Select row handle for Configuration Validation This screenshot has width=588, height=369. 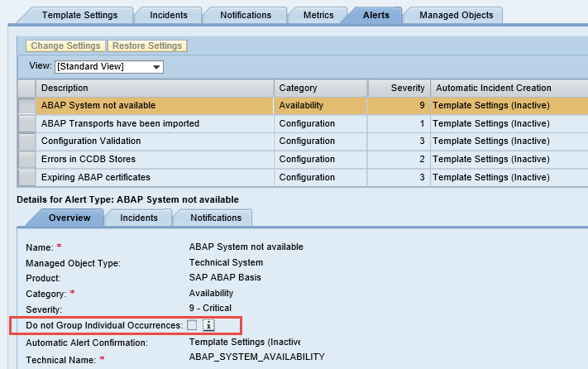[x=26, y=141]
